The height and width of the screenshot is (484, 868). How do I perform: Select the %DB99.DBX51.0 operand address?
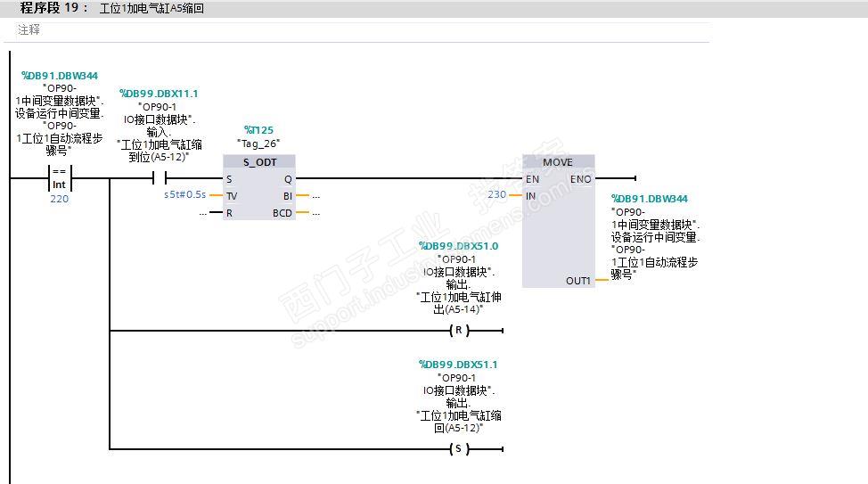click(x=458, y=246)
